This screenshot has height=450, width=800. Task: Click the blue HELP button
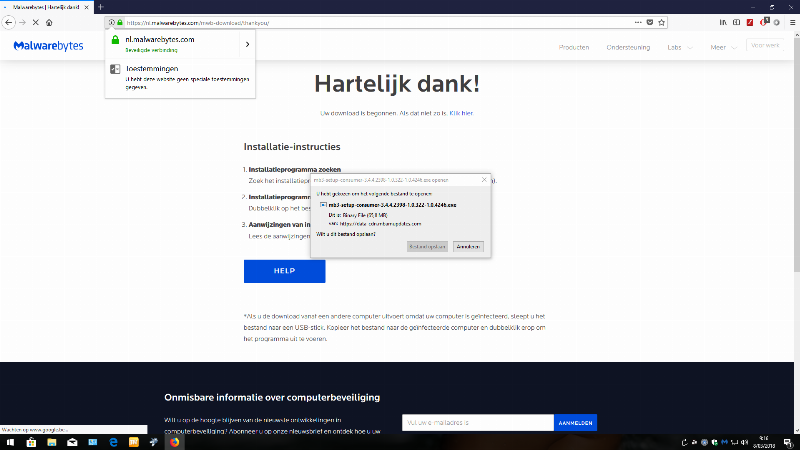pos(284,271)
